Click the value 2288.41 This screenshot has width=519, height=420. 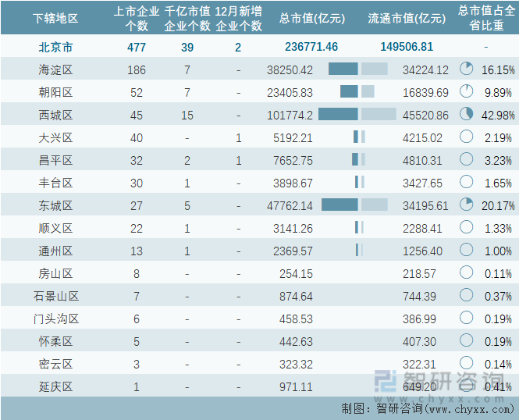(x=422, y=229)
